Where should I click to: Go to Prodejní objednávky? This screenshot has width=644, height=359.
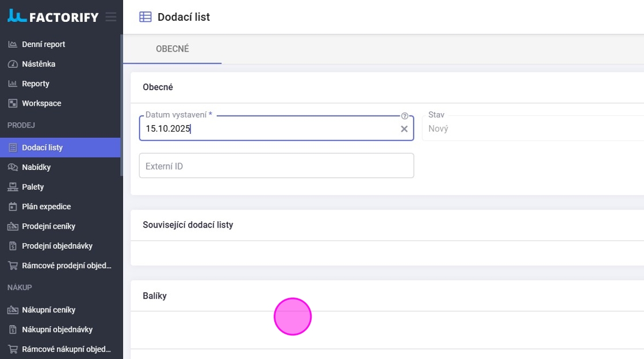57,246
